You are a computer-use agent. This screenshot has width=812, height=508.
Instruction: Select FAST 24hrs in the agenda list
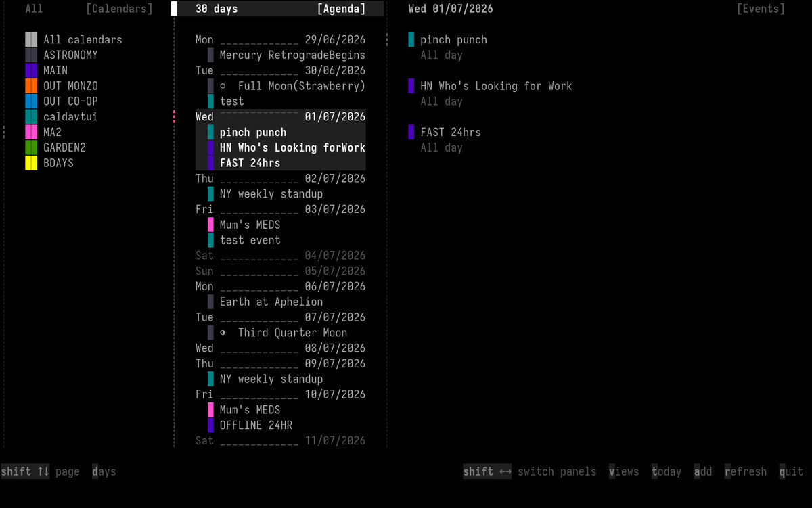click(x=250, y=163)
